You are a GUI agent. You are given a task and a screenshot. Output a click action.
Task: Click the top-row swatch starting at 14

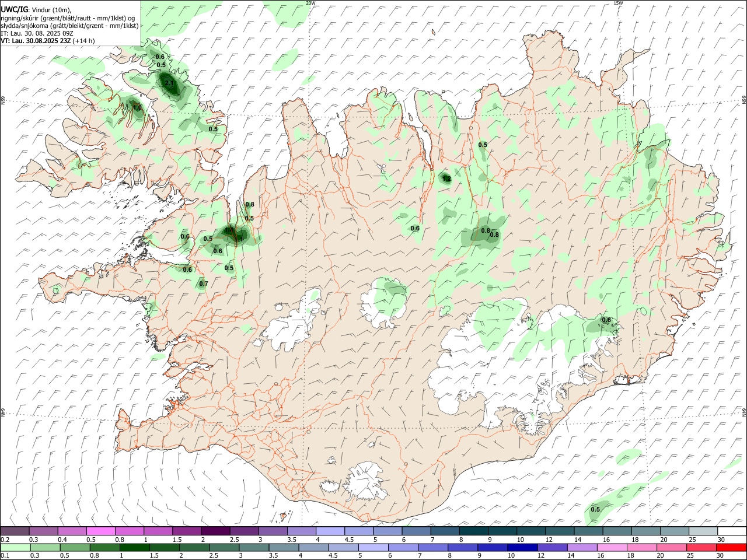pos(588,531)
